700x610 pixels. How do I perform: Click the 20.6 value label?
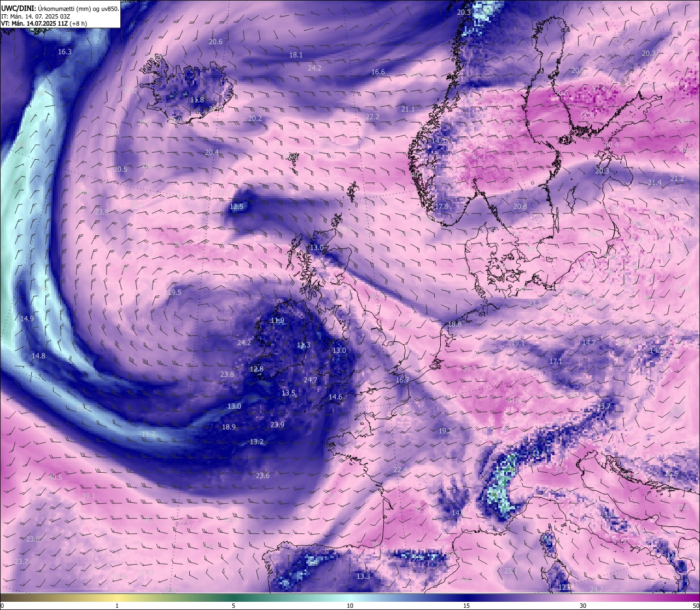click(215, 42)
